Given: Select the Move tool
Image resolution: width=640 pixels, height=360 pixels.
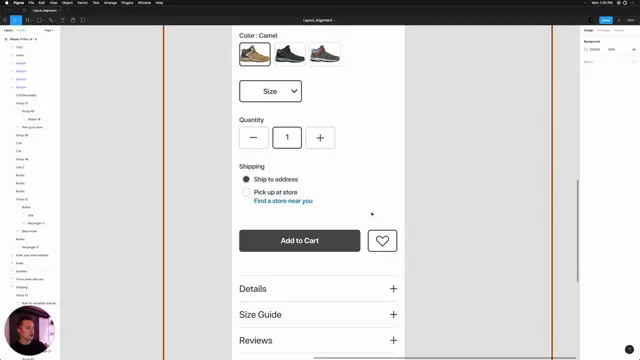Looking at the screenshot, I should tap(15, 20).
